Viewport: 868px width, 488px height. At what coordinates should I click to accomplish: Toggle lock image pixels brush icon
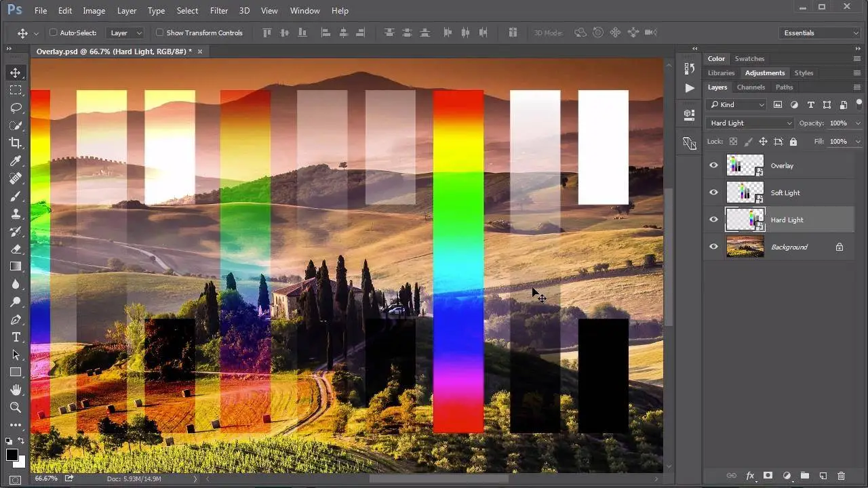(748, 142)
